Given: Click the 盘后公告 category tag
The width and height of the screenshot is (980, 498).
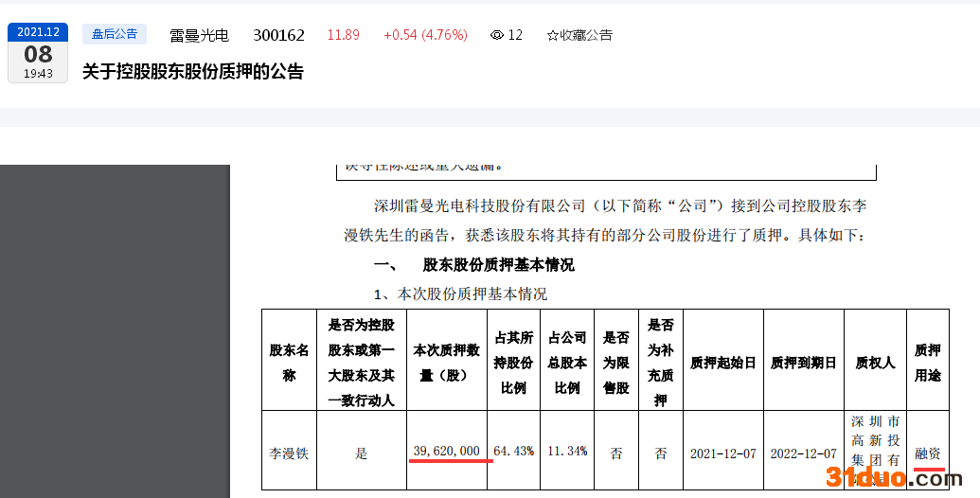Looking at the screenshot, I should click(115, 34).
